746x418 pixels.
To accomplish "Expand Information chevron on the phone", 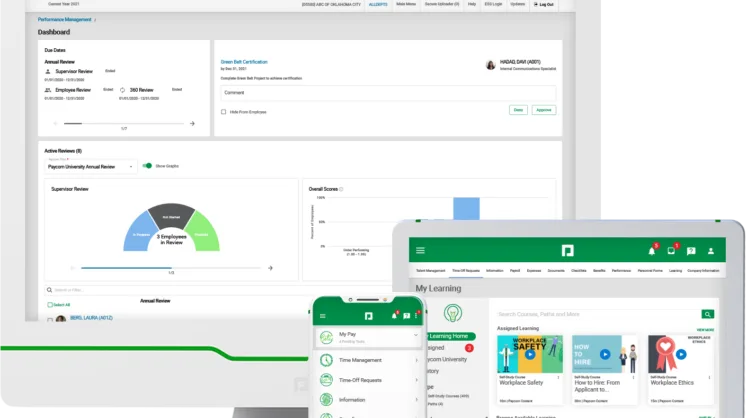I will coord(417,399).
